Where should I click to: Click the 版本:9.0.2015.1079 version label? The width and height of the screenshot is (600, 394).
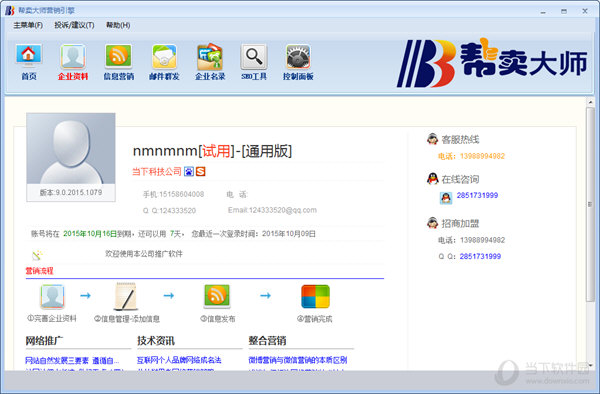(x=71, y=192)
